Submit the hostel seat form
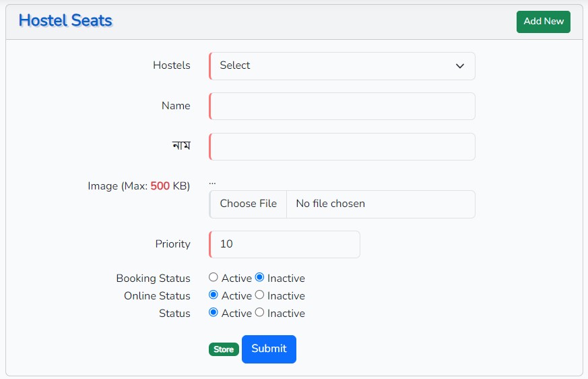588x379 pixels. click(x=269, y=349)
